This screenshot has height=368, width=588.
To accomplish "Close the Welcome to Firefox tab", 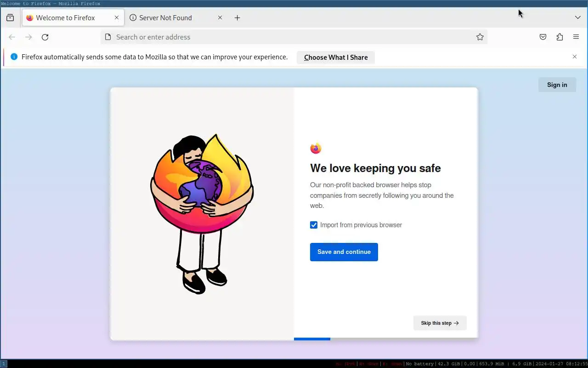I will [117, 18].
